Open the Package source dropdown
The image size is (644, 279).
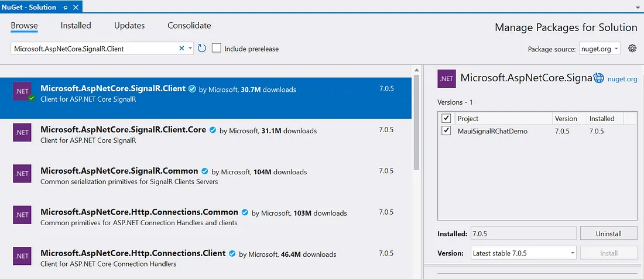[x=600, y=49]
